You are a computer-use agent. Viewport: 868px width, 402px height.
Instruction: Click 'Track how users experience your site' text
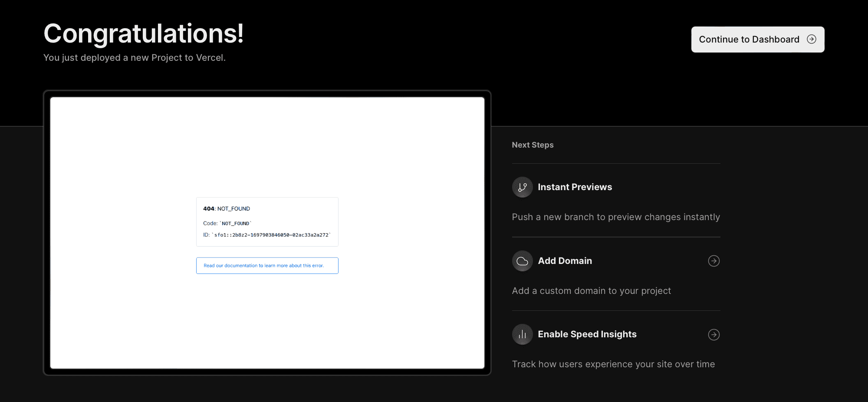614,364
